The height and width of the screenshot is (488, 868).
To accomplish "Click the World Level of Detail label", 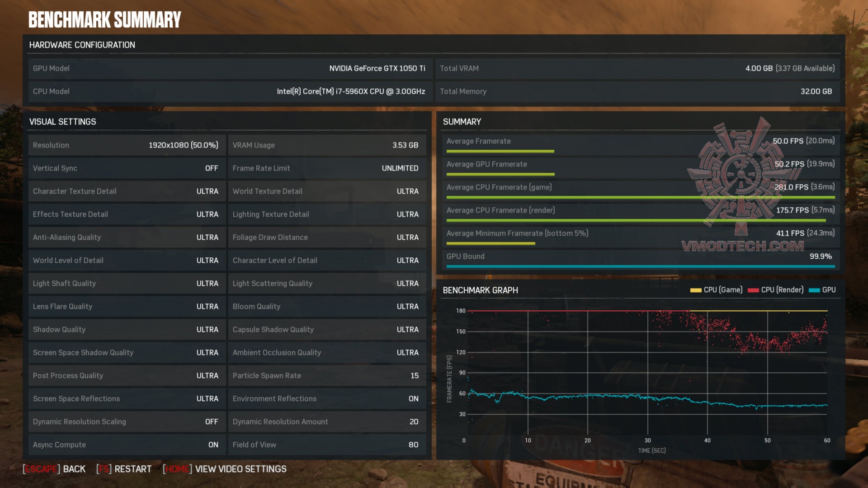I will point(68,261).
